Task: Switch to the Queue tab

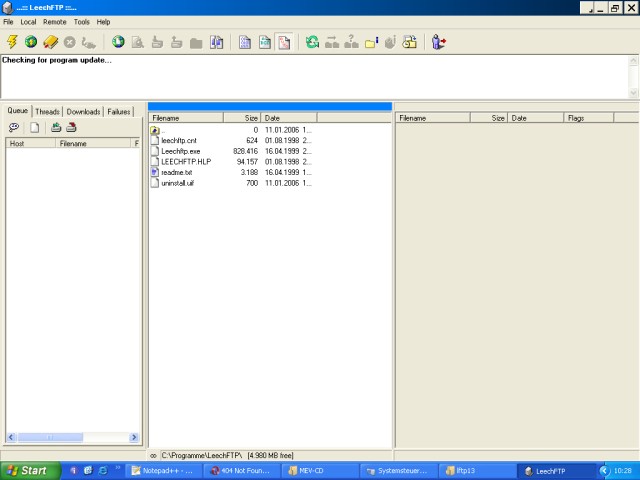Action: coord(18,111)
